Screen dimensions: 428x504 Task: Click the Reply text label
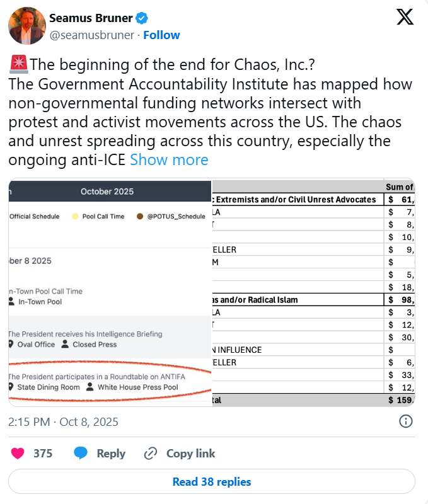point(111,454)
